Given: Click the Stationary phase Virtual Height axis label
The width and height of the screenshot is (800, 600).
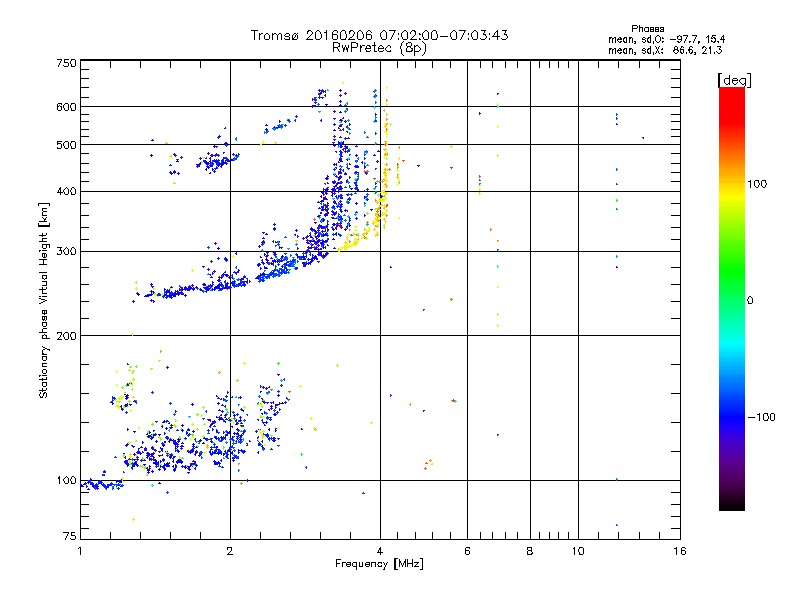Looking at the screenshot, I should pyautogui.click(x=44, y=301).
